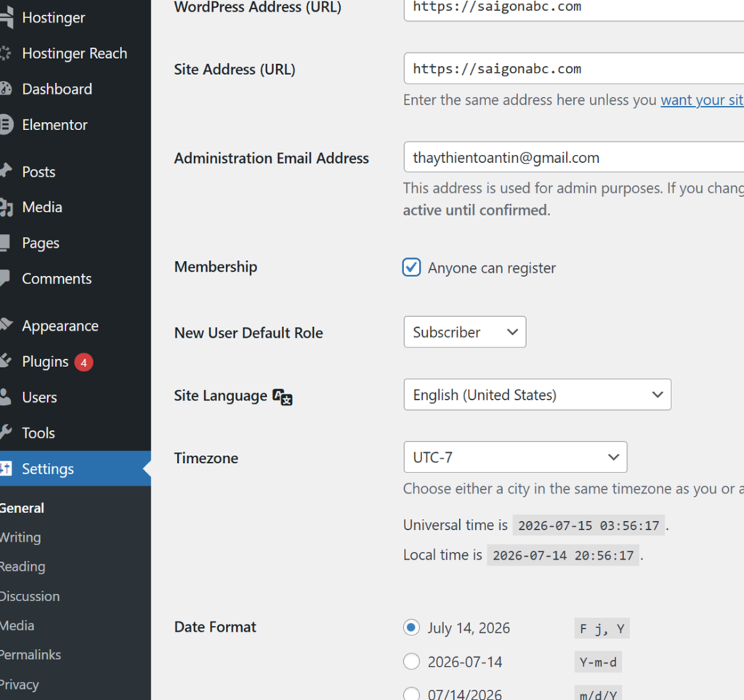The width and height of the screenshot is (744, 700).
Task: Click the universal time value 2026-07-15 03:56:17
Action: (589, 526)
